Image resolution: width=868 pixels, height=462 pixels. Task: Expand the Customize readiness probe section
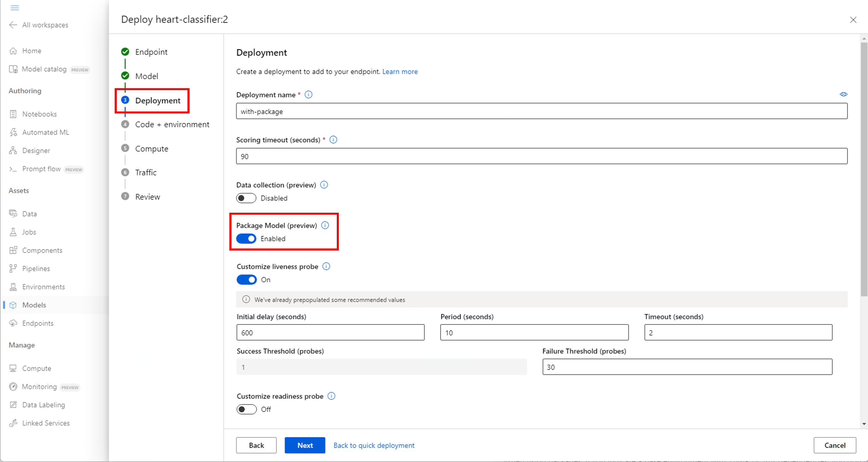click(246, 409)
